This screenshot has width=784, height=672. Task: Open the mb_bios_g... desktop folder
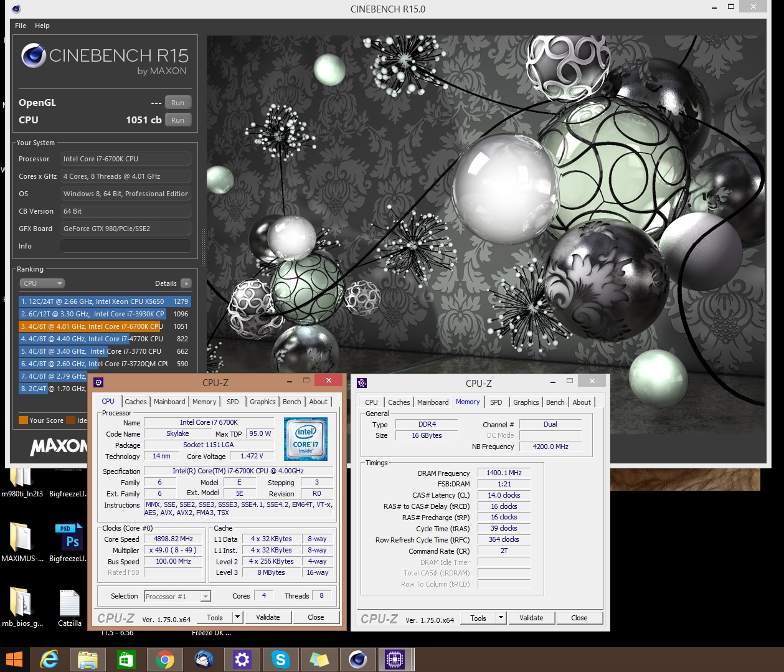pos(22,608)
